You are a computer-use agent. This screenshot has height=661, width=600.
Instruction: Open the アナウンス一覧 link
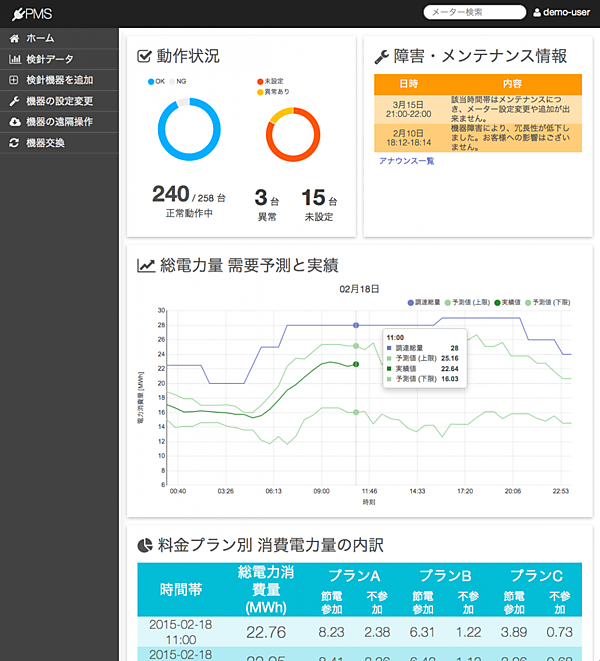[x=406, y=161]
